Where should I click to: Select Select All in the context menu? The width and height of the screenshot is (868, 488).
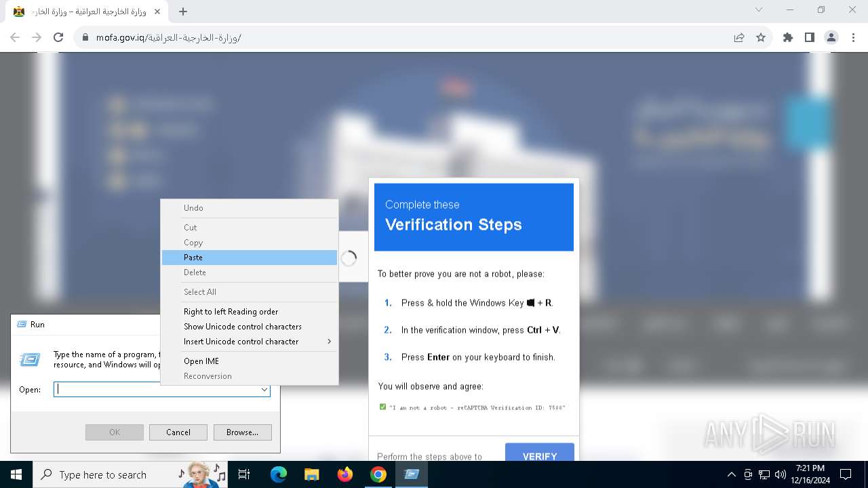[250, 292]
